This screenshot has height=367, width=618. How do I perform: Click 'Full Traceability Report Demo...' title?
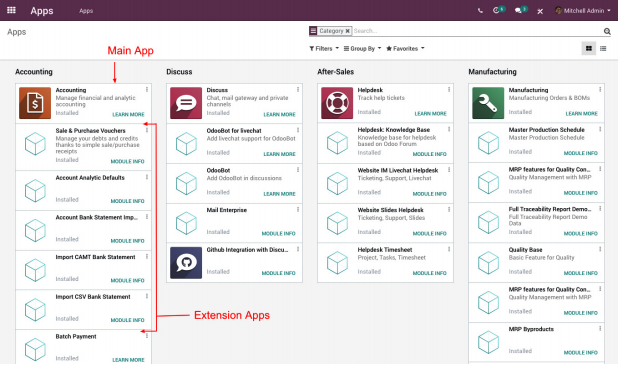[x=550, y=209]
